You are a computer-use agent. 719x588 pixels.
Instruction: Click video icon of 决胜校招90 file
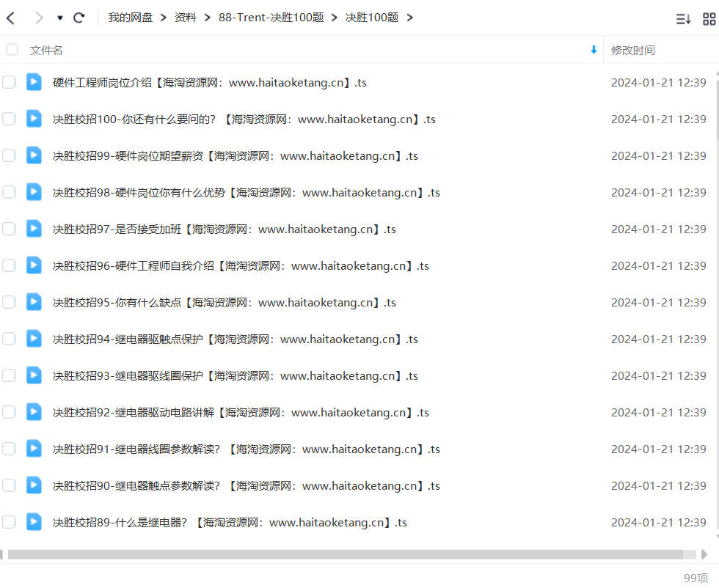(x=34, y=485)
